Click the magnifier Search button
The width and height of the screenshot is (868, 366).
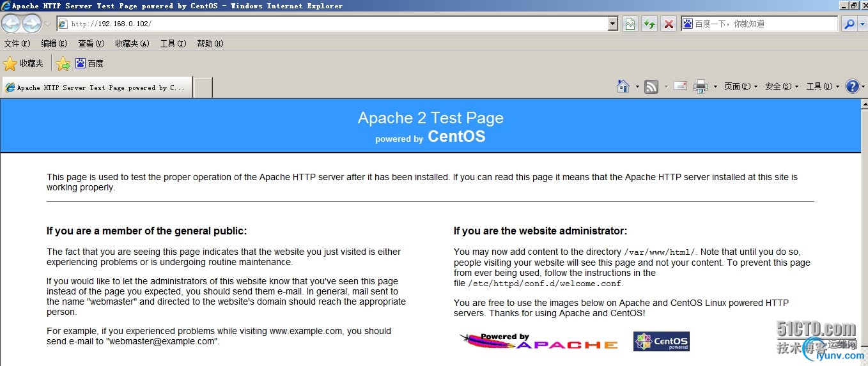coord(849,24)
